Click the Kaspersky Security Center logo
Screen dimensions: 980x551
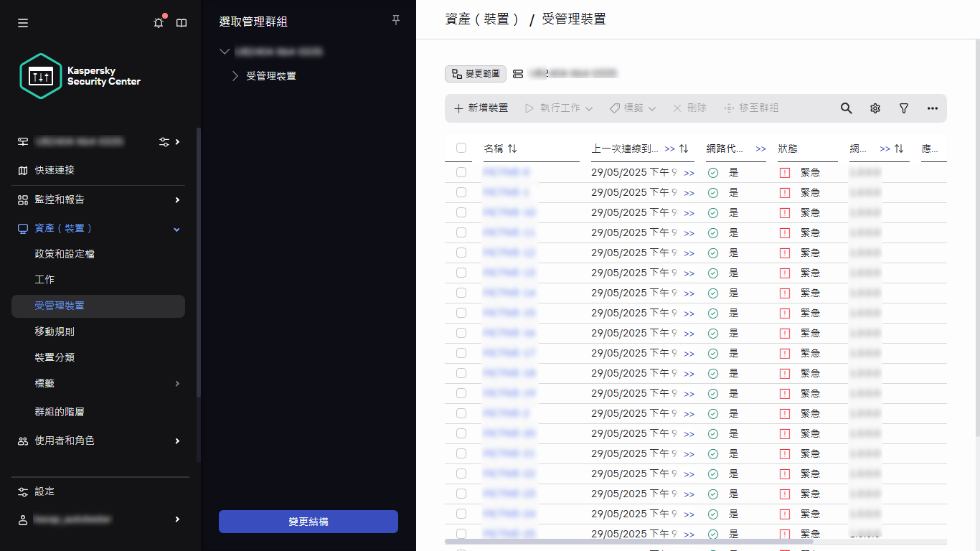(40, 75)
